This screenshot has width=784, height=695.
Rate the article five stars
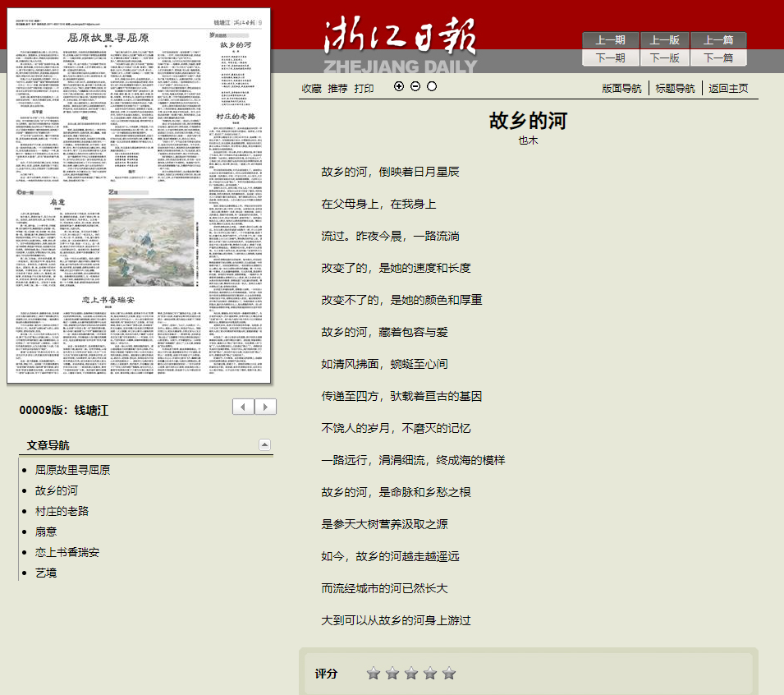point(449,673)
